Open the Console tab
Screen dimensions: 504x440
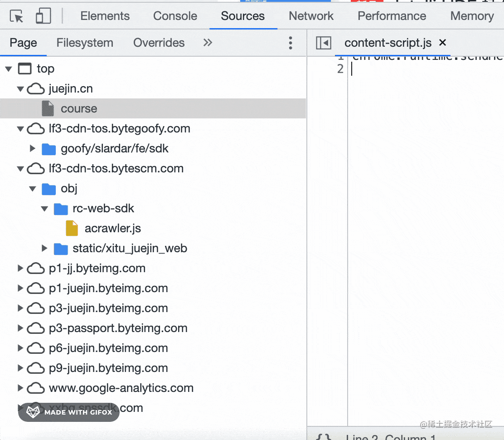[175, 16]
